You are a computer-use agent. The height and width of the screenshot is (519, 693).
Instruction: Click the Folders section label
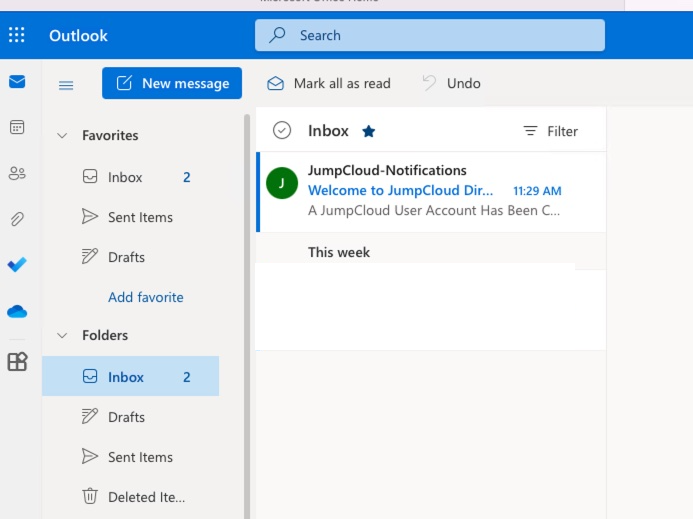coord(105,335)
